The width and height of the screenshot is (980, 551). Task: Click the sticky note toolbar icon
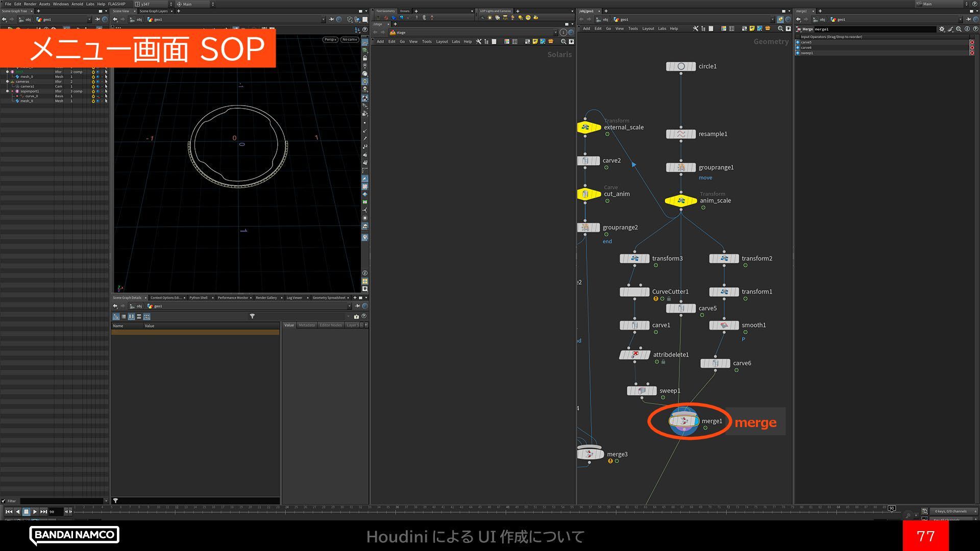coord(751,29)
